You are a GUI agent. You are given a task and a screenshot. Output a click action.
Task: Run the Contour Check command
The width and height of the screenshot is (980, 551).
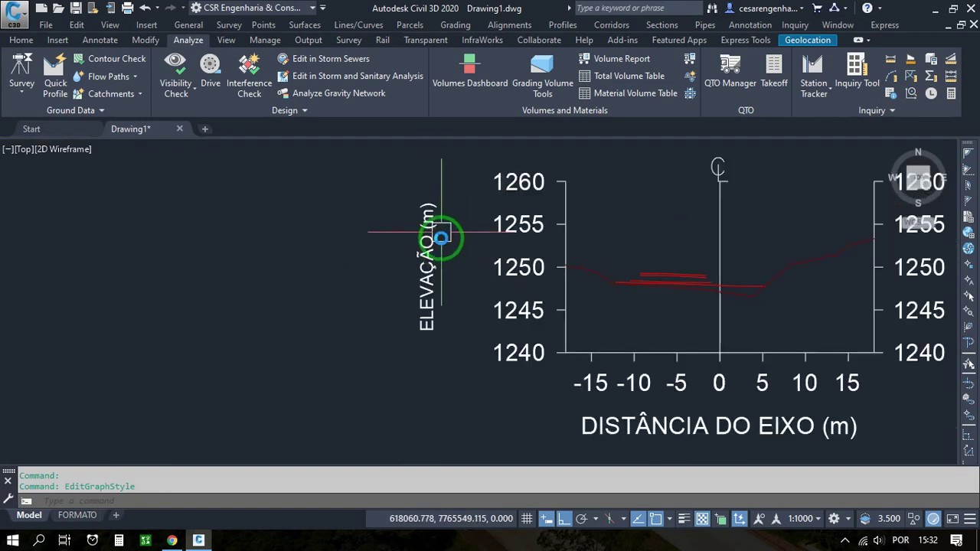click(x=109, y=59)
